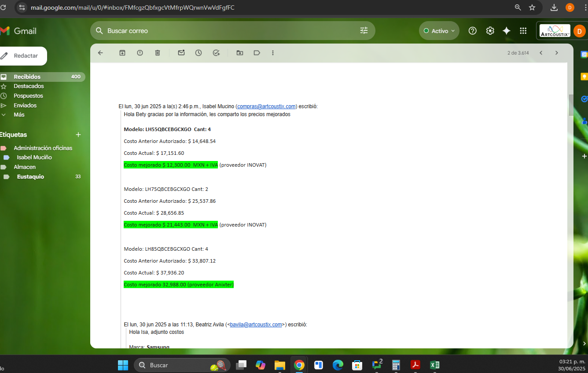This screenshot has width=588, height=373.
Task: Go back to inbox with arrow icon
Action: (x=100, y=53)
